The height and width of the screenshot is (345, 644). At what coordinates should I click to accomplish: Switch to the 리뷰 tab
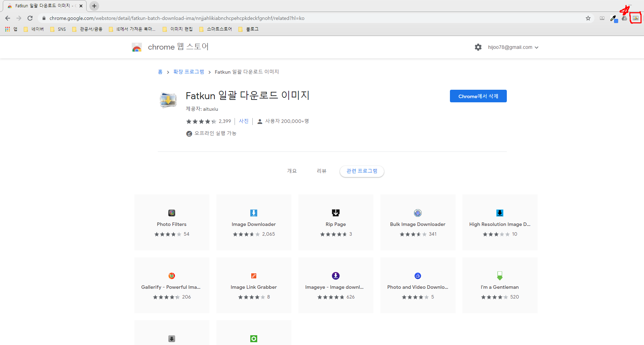[321, 171]
